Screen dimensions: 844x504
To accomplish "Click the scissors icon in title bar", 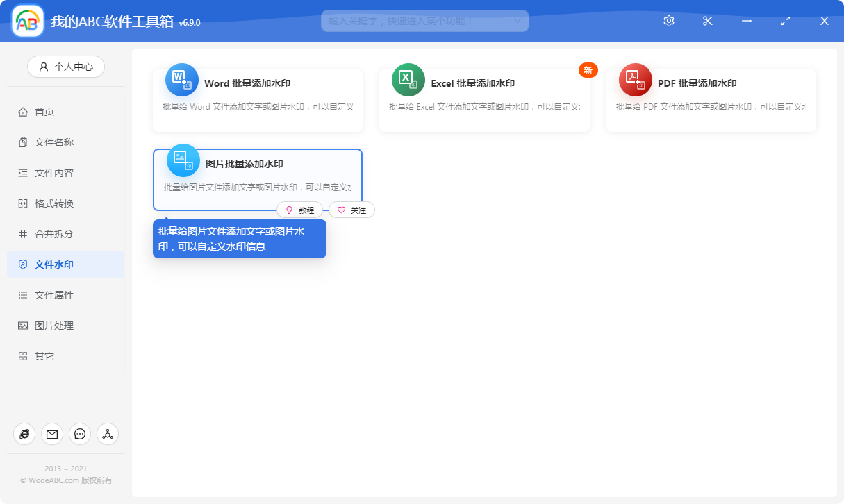I will pos(708,21).
